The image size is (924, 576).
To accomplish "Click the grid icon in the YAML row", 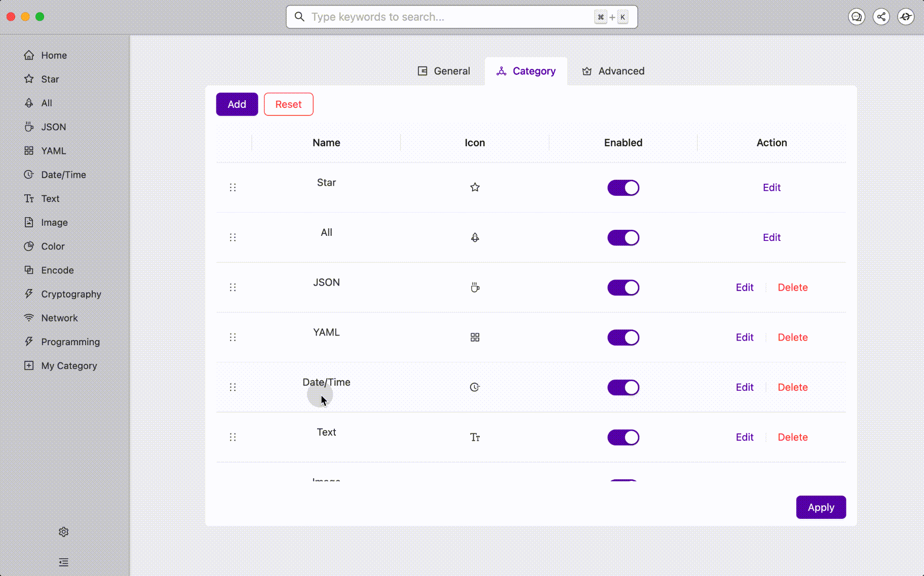I will [475, 337].
